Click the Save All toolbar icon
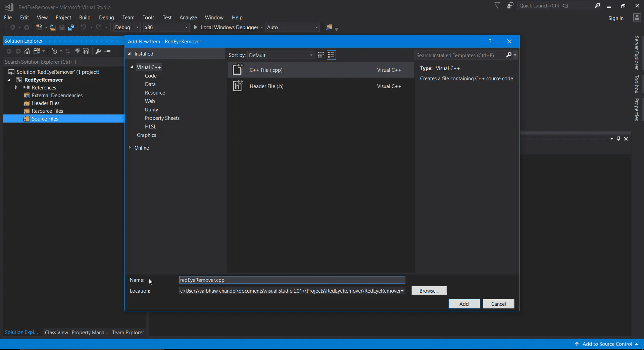This screenshot has height=350, width=644. point(71,28)
